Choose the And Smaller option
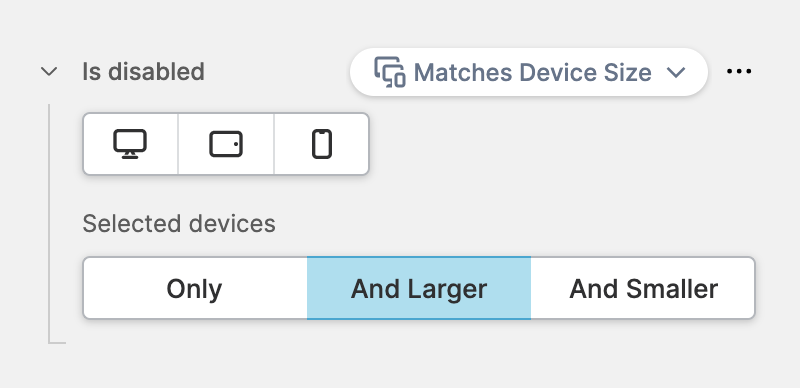The image size is (800, 388). click(643, 288)
